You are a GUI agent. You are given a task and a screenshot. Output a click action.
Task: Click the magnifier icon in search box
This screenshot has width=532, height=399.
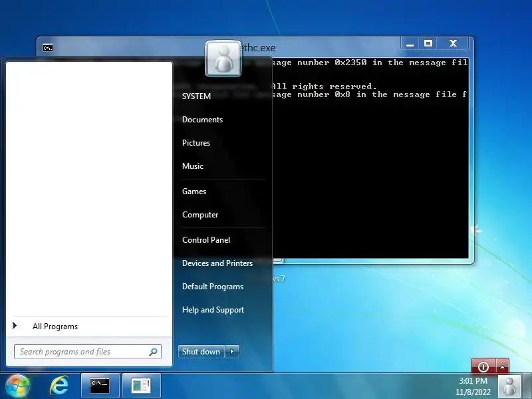tap(154, 352)
